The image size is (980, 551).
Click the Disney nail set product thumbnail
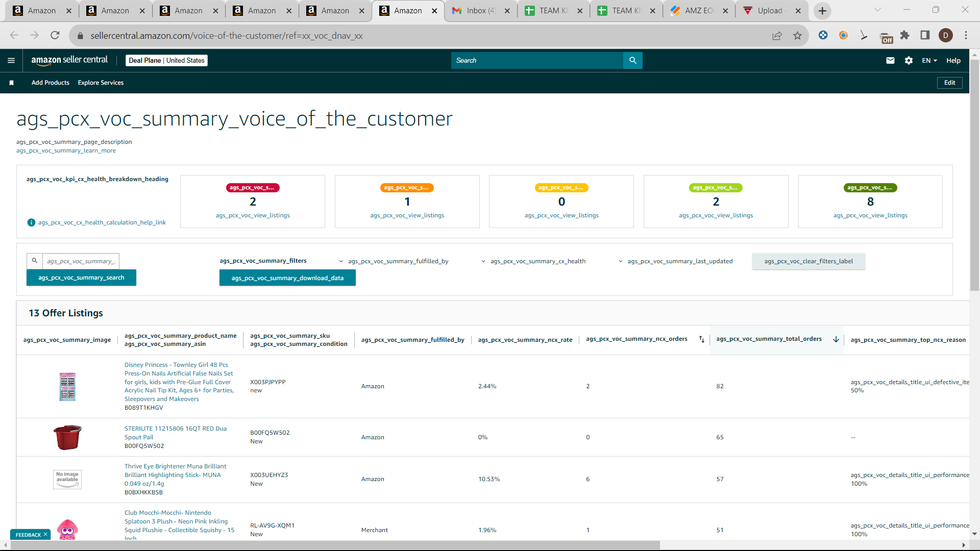tap(67, 386)
